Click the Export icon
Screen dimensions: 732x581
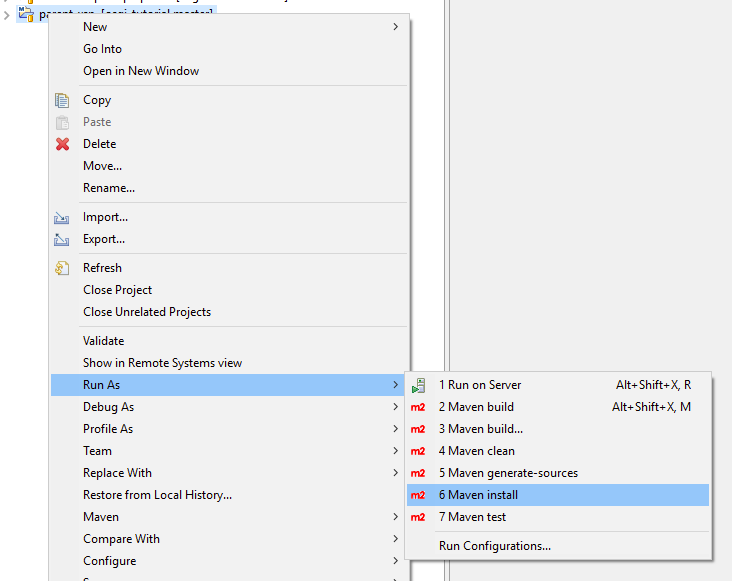coord(62,239)
